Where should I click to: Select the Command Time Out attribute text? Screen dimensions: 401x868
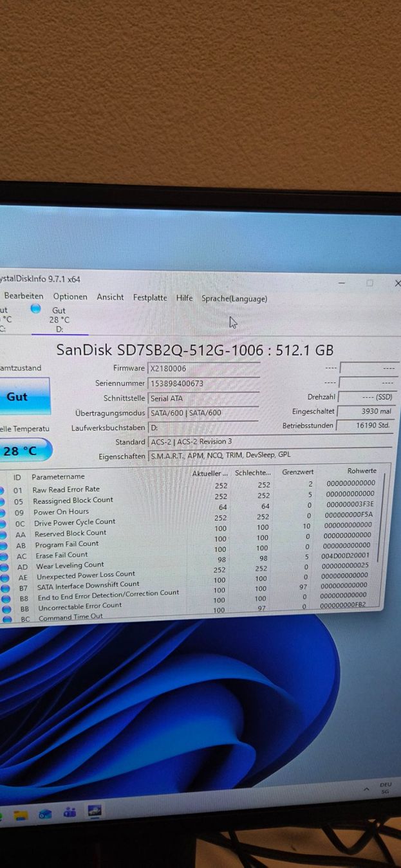pyautogui.click(x=71, y=618)
